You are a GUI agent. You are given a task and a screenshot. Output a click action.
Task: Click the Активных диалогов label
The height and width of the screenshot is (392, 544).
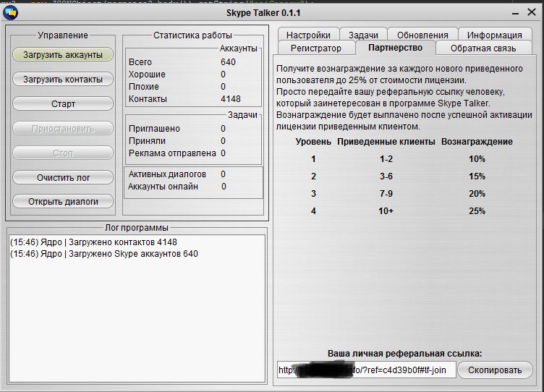point(167,174)
